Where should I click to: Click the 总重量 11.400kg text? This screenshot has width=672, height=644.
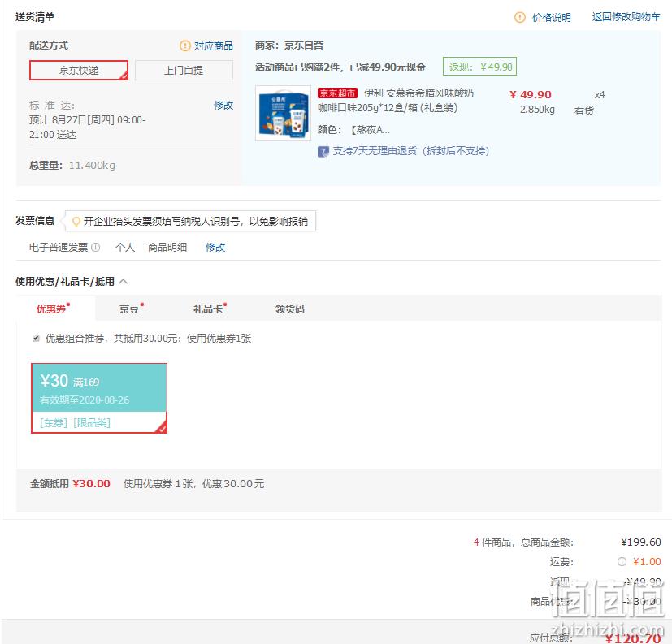(72, 166)
